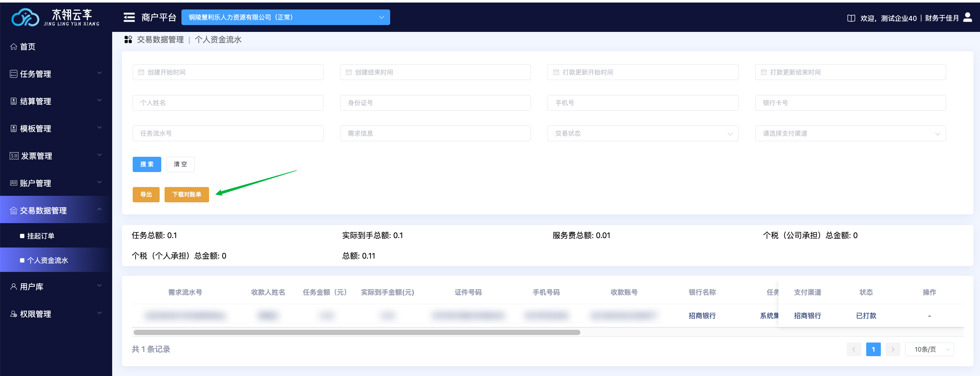Click the 京翎云享 cloud logo
The height and width of the screenshot is (376, 980).
[x=25, y=17]
